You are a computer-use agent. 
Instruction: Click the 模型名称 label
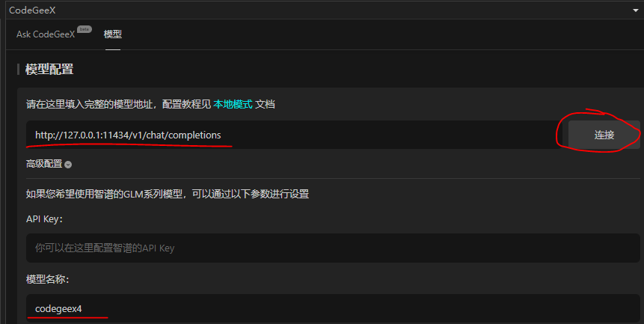48,279
